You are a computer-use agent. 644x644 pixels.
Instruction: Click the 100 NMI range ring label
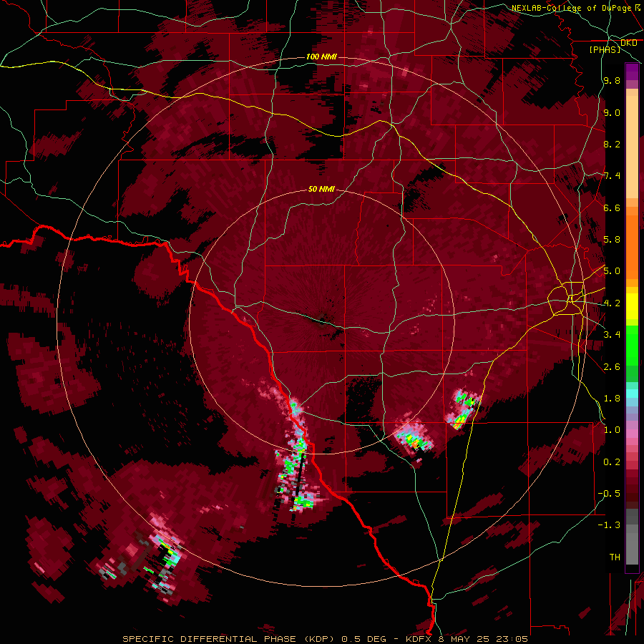[x=321, y=57]
